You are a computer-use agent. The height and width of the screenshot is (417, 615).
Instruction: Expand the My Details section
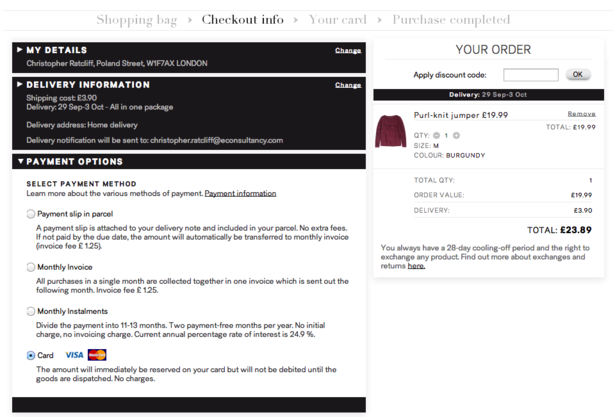pos(56,50)
